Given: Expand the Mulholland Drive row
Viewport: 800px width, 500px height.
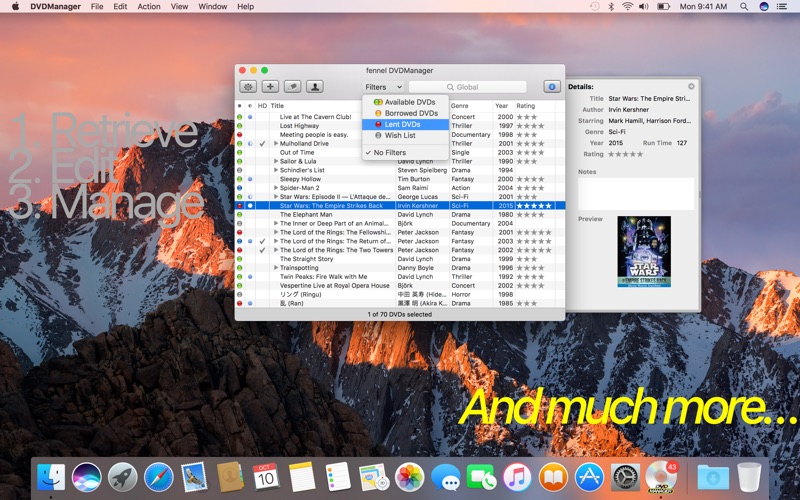Looking at the screenshot, I should point(276,143).
